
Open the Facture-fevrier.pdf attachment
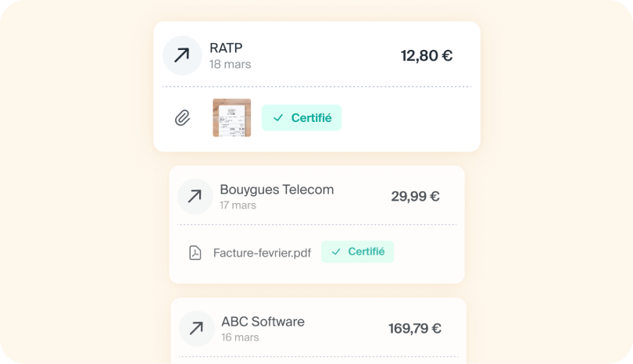coord(262,252)
